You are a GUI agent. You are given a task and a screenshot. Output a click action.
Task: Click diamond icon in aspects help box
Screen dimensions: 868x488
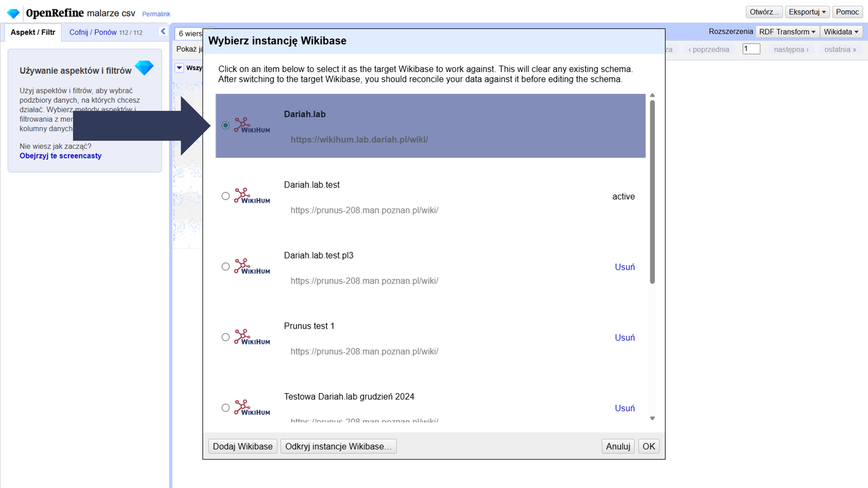(144, 68)
